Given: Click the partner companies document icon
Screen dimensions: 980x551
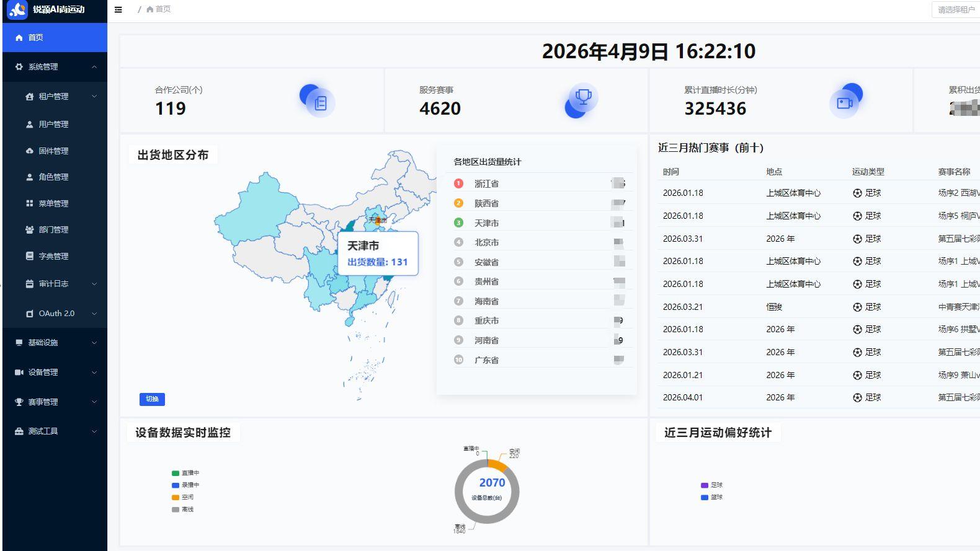Looking at the screenshot, I should tap(321, 103).
